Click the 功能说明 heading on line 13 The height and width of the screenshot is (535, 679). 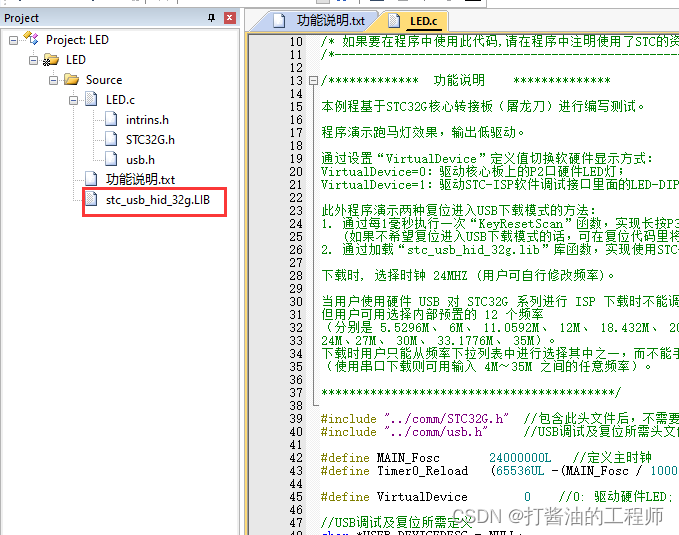[459, 81]
